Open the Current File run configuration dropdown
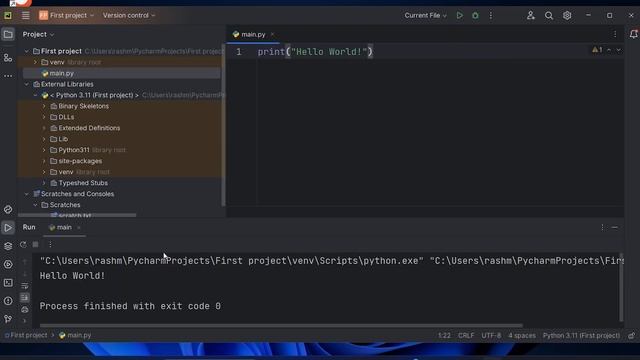640x360 pixels. point(425,16)
